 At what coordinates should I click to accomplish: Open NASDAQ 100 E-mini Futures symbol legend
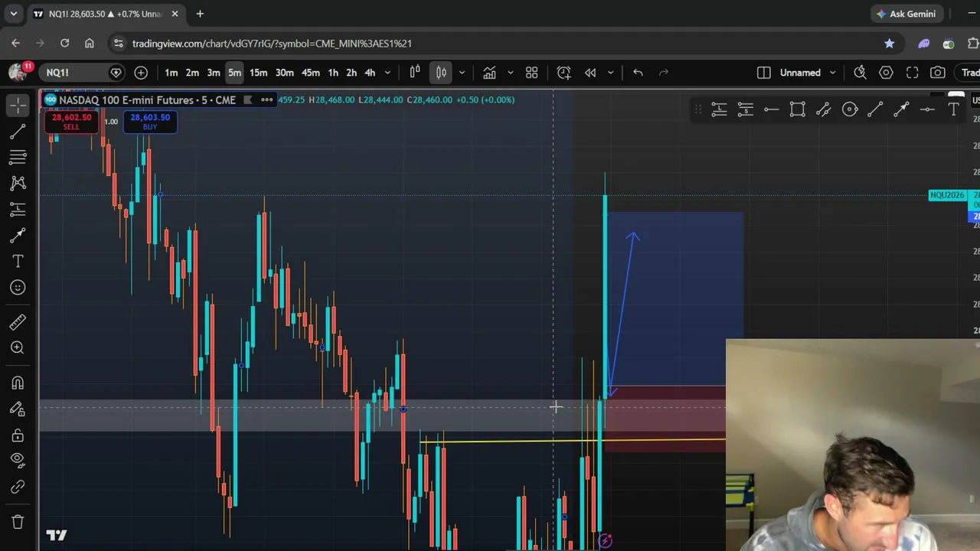[147, 99]
